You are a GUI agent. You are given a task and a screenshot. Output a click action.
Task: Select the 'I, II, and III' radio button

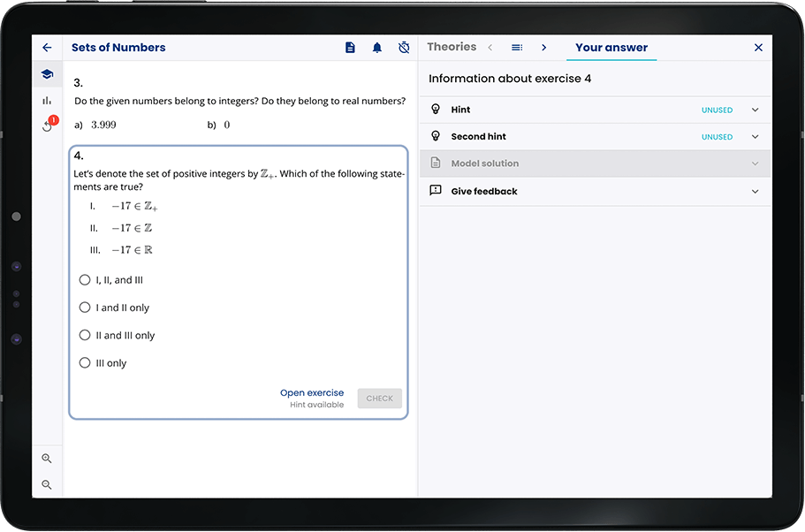coord(85,279)
